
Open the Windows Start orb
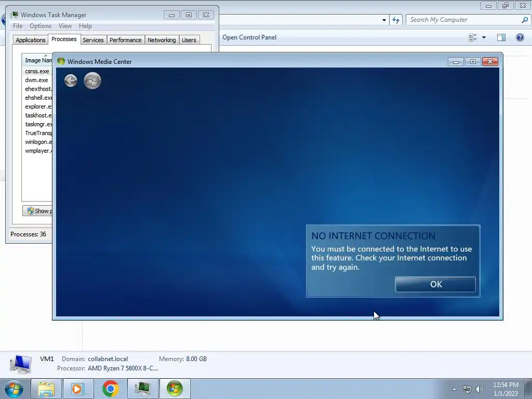click(14, 389)
